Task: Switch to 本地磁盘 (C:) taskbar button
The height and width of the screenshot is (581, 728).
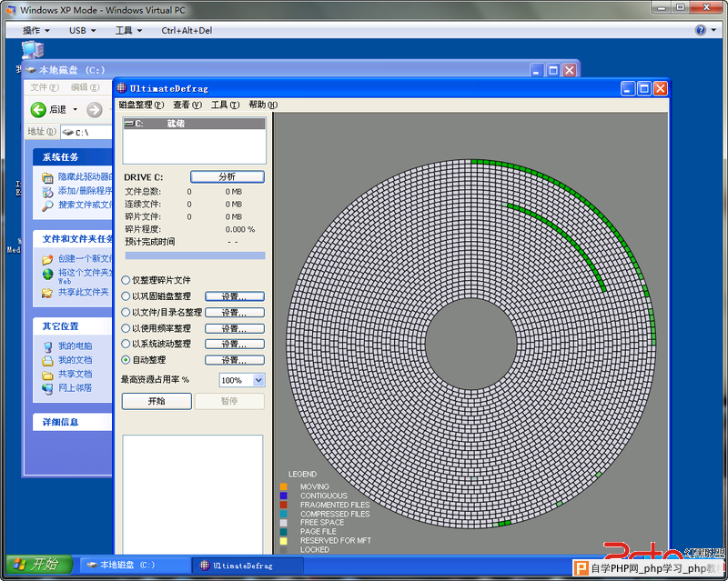Action: [136, 566]
